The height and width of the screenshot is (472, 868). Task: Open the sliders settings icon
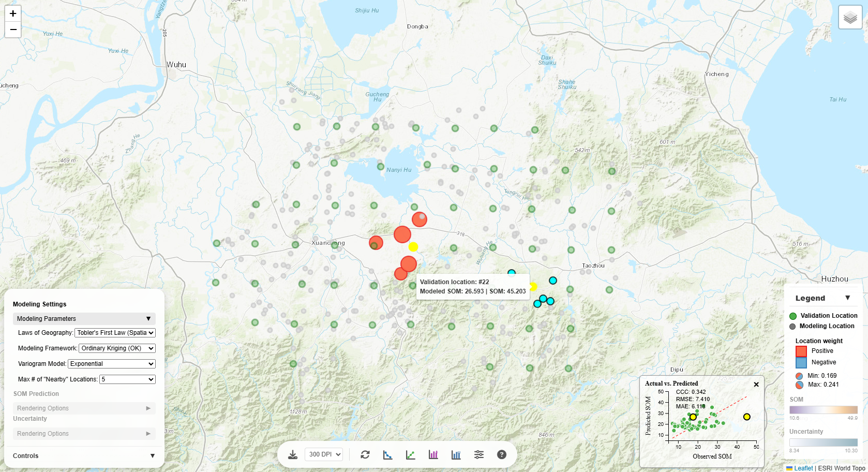coord(479,454)
